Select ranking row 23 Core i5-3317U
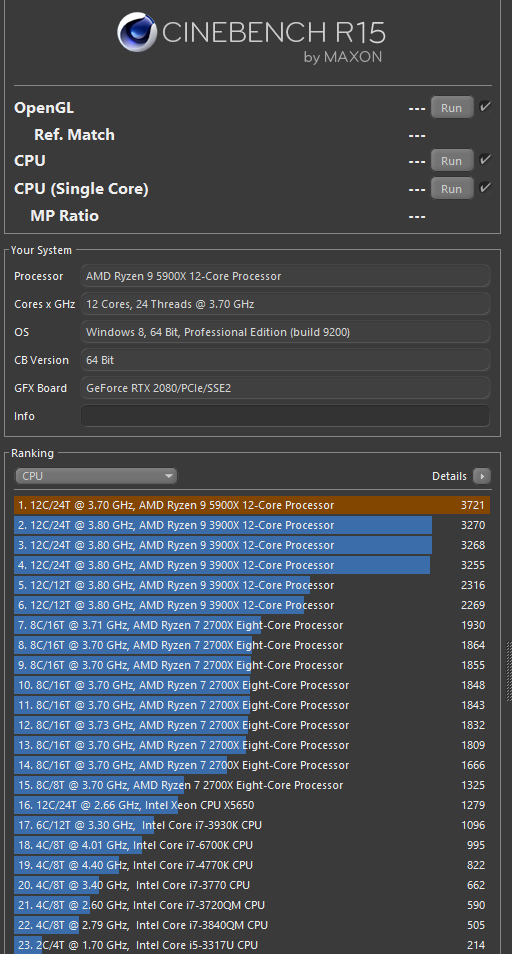The height and width of the screenshot is (954, 512). point(252,945)
